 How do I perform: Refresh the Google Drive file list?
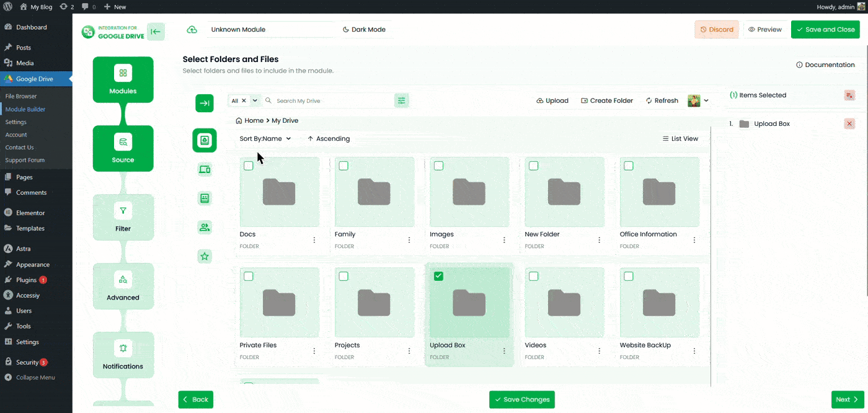pyautogui.click(x=662, y=100)
